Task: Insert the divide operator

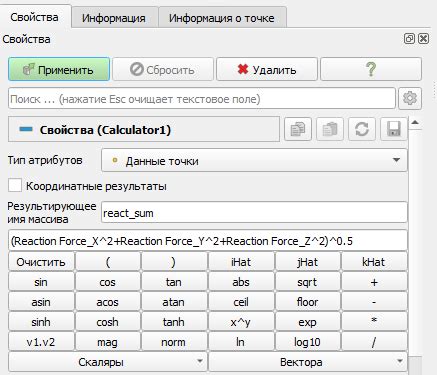Action: pos(374,342)
